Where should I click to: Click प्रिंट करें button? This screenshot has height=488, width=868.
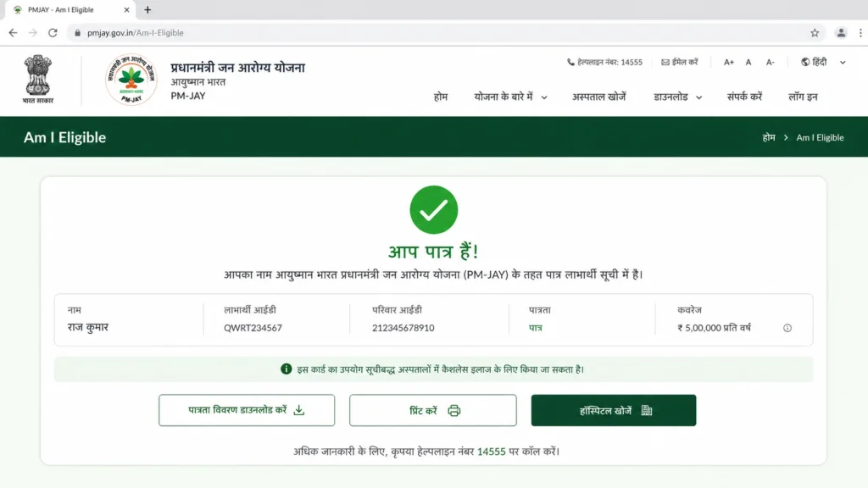coord(433,410)
